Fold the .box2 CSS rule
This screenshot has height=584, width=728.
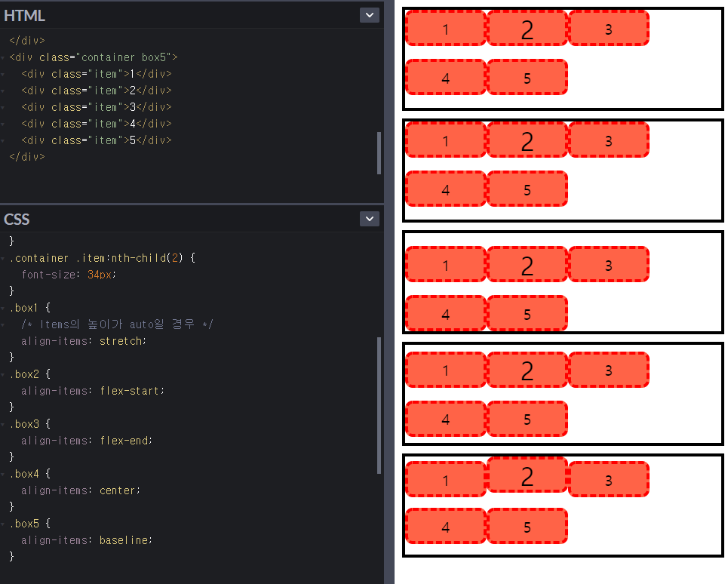pyautogui.click(x=3, y=375)
